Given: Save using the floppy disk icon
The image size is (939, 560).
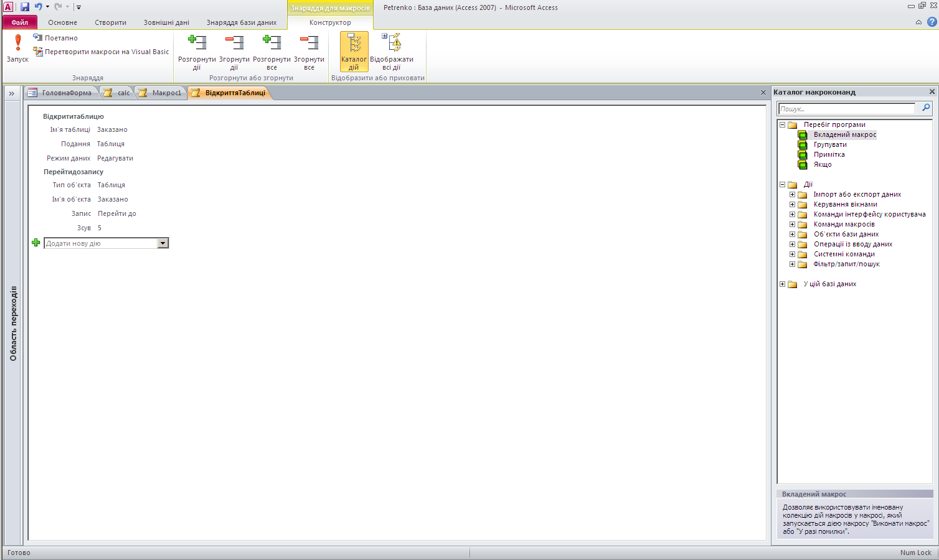Looking at the screenshot, I should click(25, 7).
